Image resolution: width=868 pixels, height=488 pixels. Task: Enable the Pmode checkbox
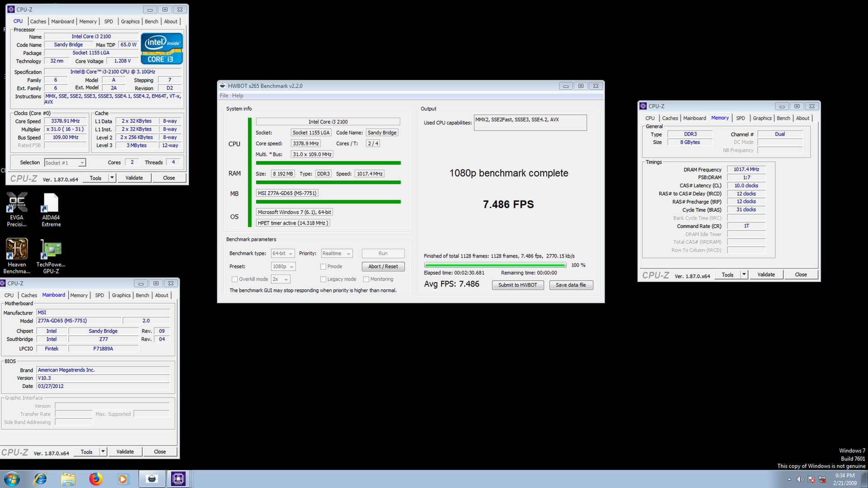pyautogui.click(x=323, y=267)
